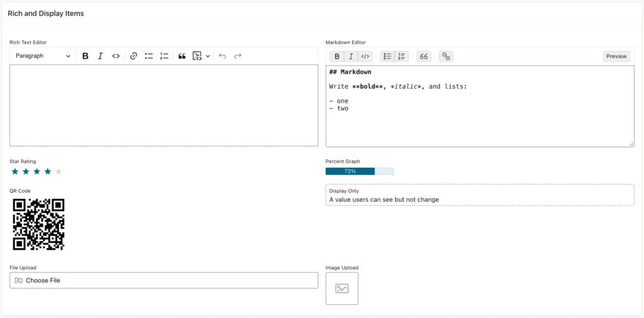Set star rating to five stars
Screen dimensions: 644x318
(x=58, y=172)
